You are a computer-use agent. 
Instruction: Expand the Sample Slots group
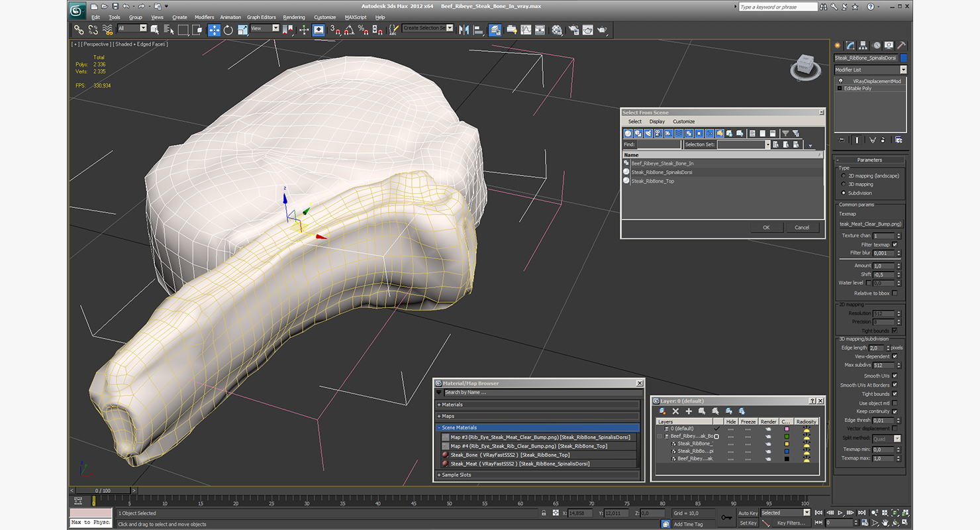[x=538, y=475]
